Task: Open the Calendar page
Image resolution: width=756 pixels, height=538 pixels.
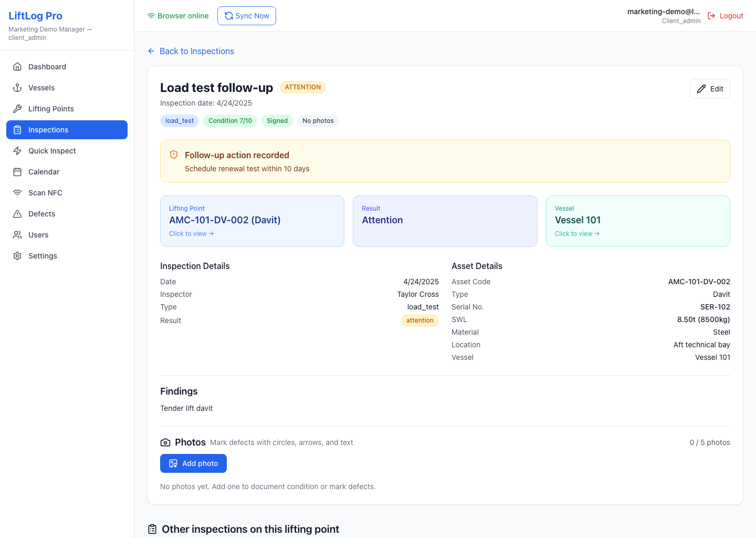Action: (67, 172)
